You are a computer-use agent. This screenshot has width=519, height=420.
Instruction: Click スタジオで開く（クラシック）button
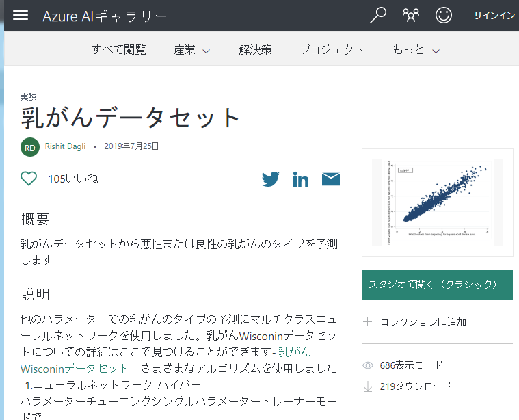(437, 285)
